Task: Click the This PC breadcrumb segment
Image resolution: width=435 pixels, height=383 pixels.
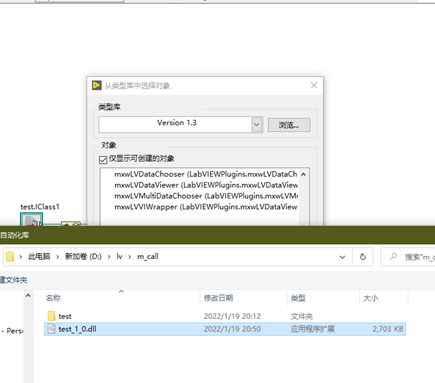Action: coord(39,256)
